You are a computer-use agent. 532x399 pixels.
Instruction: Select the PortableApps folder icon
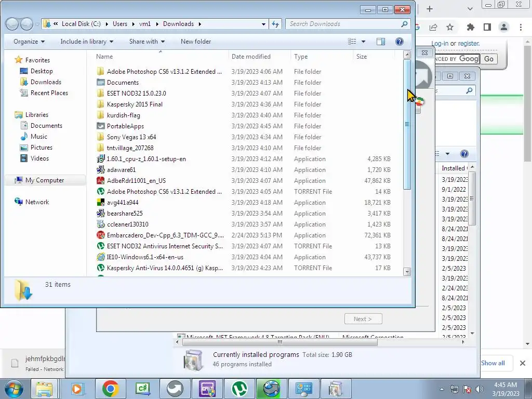pos(100,126)
